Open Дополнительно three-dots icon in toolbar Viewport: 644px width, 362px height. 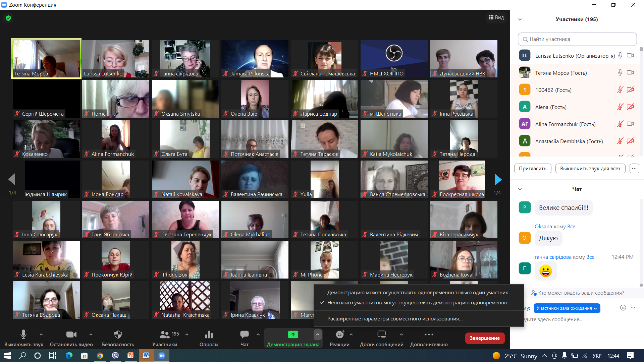click(429, 335)
